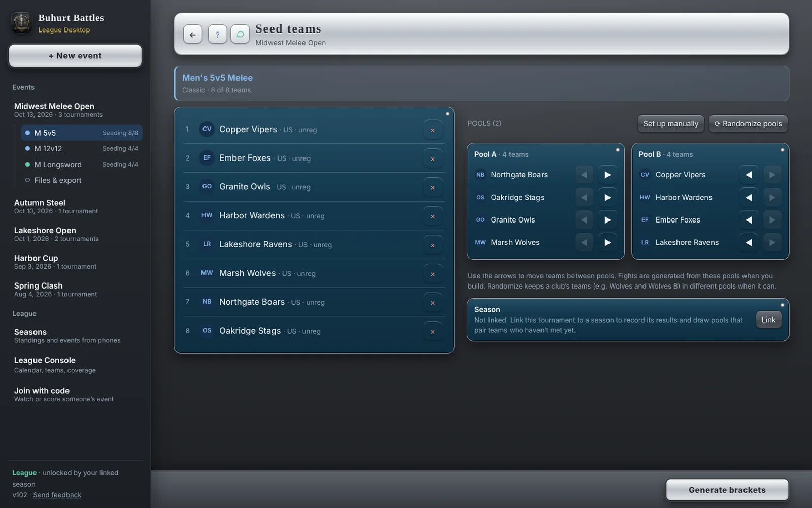The height and width of the screenshot is (508, 812).
Task: Go back with the arrow button
Action: tap(193, 35)
